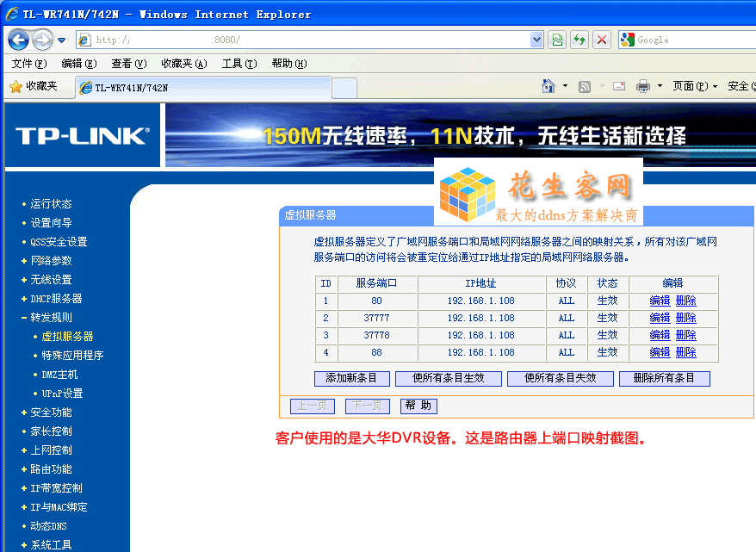Expand 上网控制 in the sidebar
Screen dimensions: 756x552
coord(51,450)
